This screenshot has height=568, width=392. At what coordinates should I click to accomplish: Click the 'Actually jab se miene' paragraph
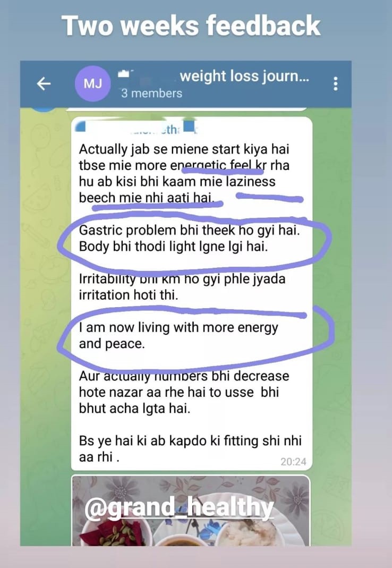pos(184,173)
